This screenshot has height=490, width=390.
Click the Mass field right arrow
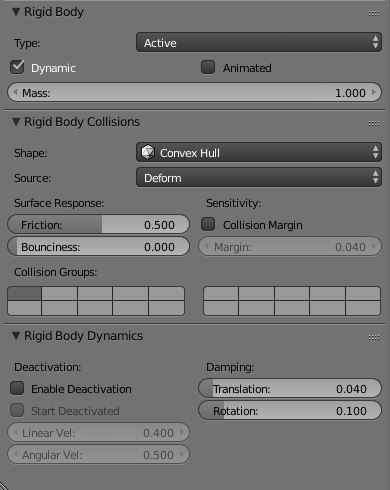[374, 92]
